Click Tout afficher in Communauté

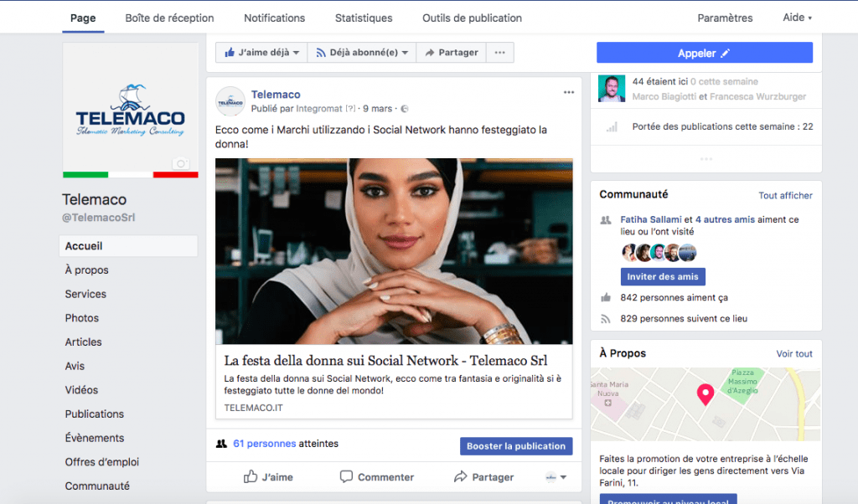coord(785,196)
